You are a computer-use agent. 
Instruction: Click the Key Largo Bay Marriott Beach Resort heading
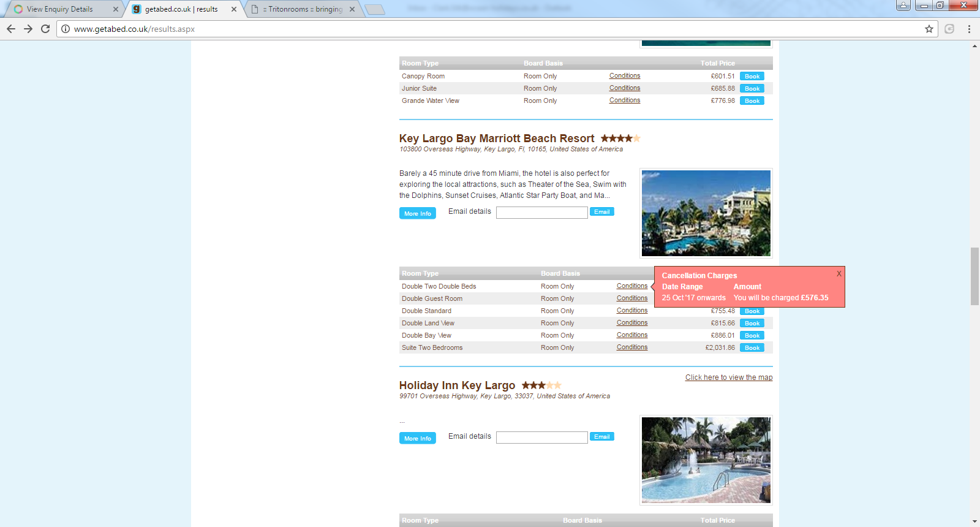coord(497,138)
